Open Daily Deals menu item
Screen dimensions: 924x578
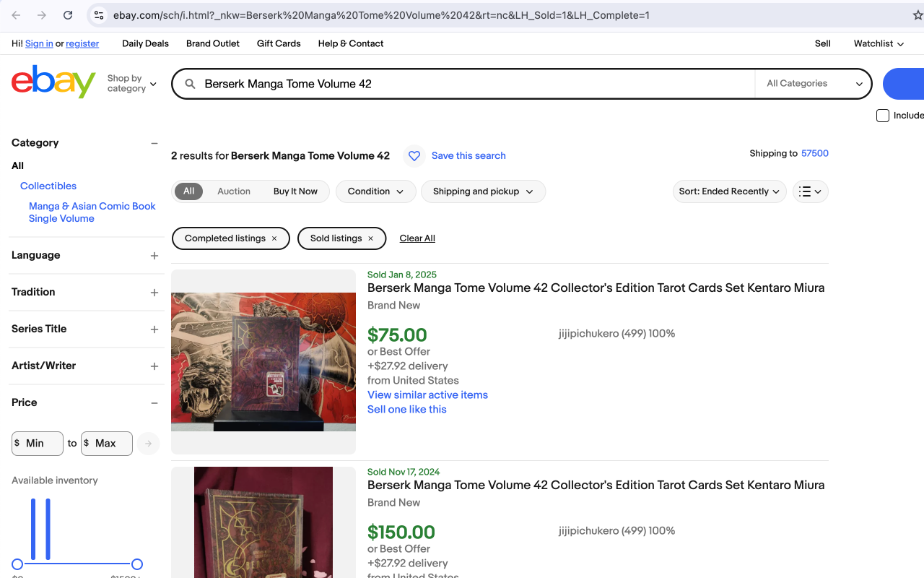pos(145,43)
